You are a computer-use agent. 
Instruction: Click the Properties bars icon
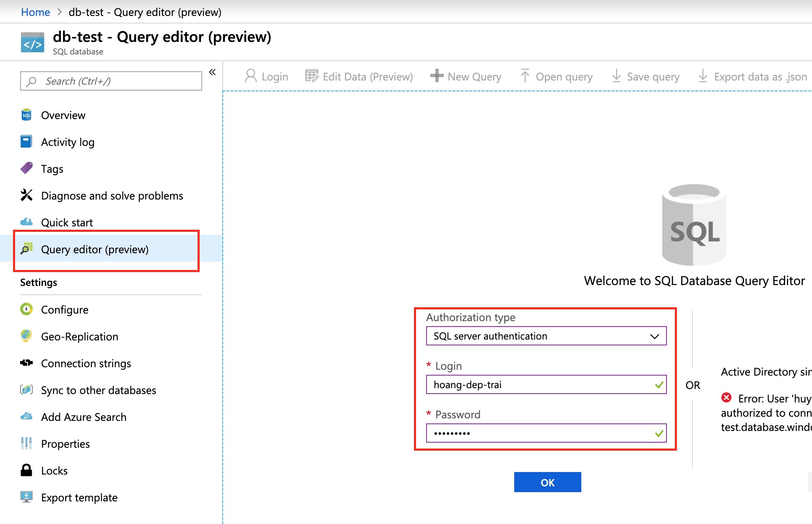click(26, 443)
